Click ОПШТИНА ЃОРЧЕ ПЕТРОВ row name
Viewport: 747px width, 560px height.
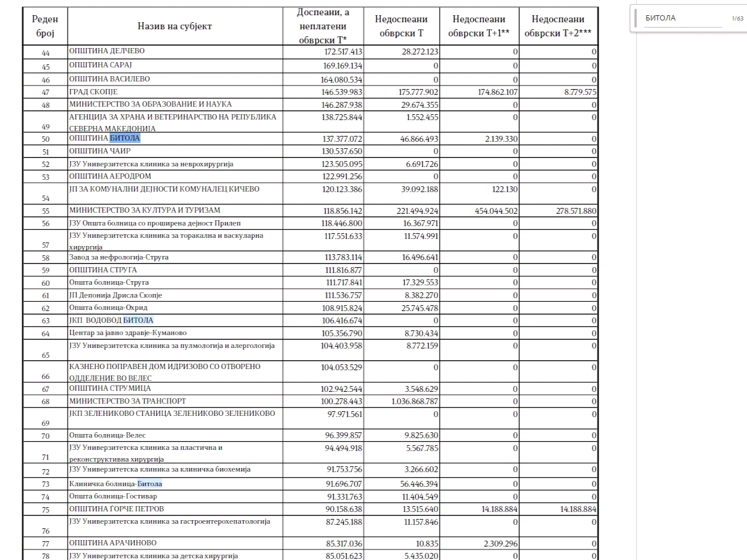[117, 509]
